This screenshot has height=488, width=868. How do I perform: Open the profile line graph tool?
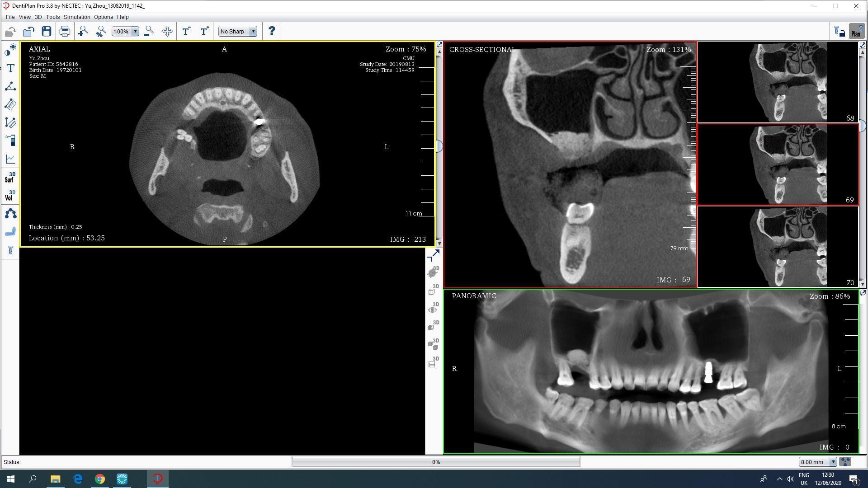[10, 159]
